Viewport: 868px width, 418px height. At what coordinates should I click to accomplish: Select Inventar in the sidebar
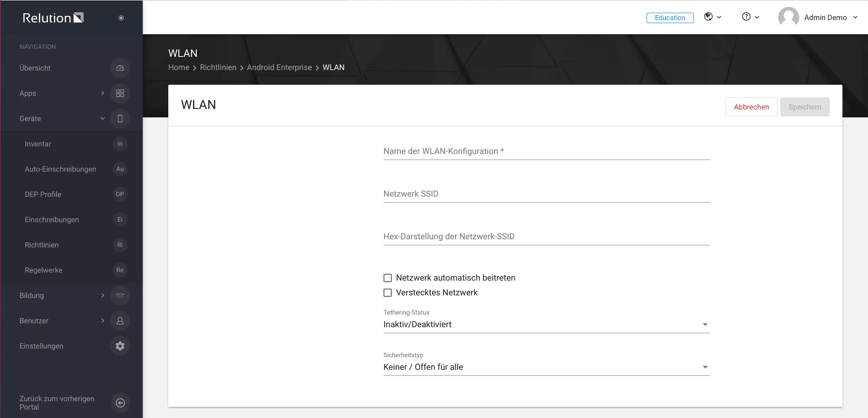[38, 144]
